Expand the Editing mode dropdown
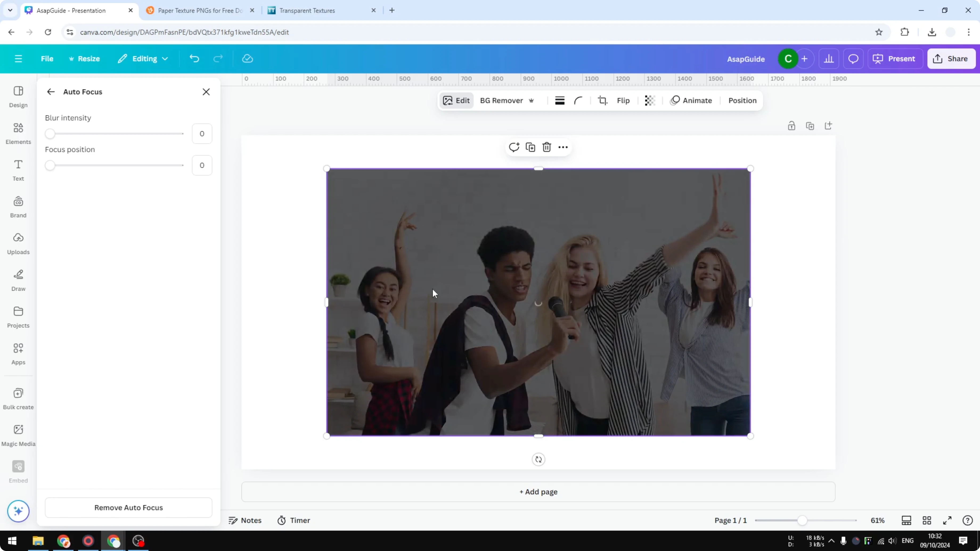This screenshot has width=980, height=551. pyautogui.click(x=143, y=59)
